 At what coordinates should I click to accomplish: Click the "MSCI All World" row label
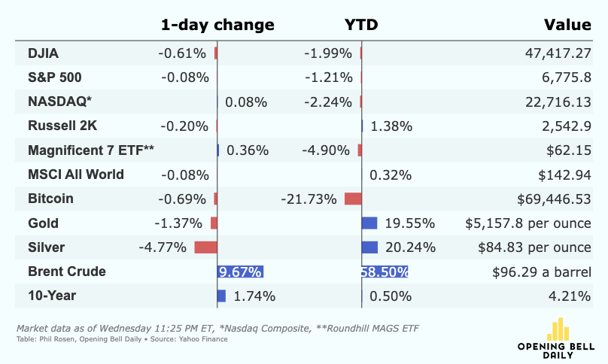[76, 174]
